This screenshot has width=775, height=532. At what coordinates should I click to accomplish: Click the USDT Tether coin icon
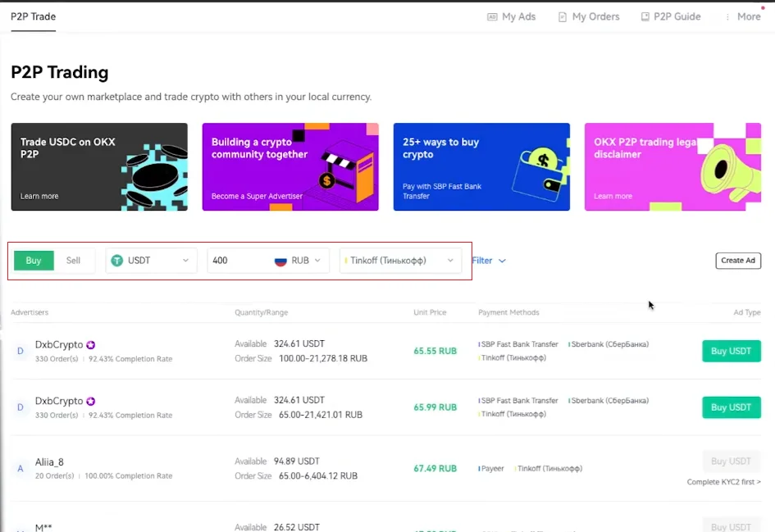click(x=117, y=261)
